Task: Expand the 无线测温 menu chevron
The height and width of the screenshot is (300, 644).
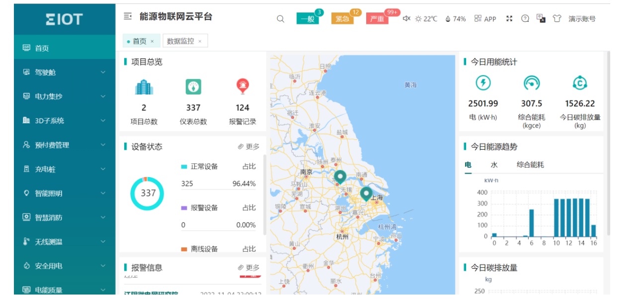Action: click(103, 241)
